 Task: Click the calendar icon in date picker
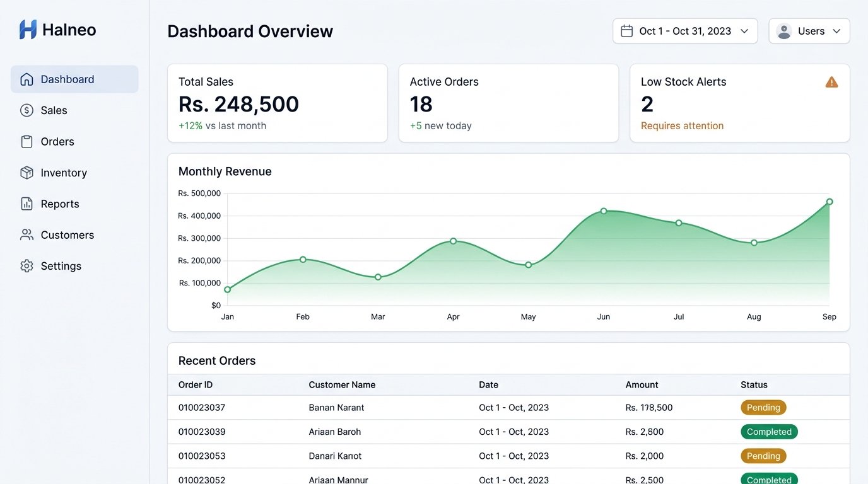coord(626,31)
